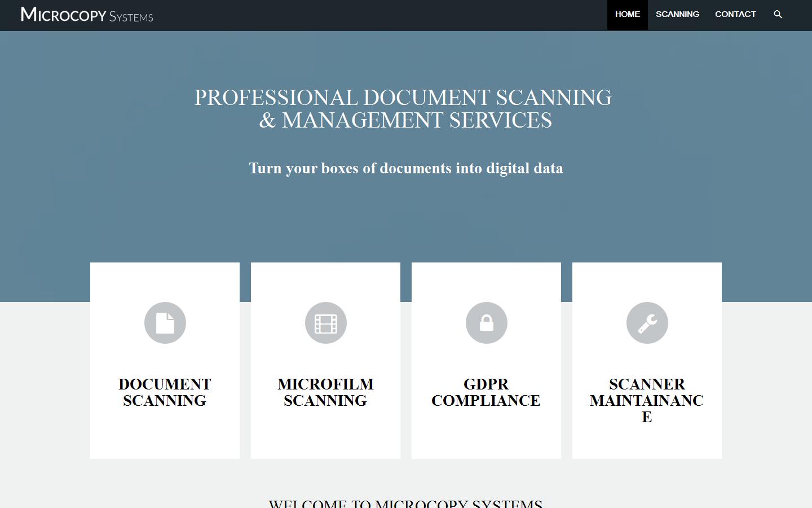This screenshot has height=508, width=812.
Task: Select the microfilm reel icon
Action: tap(325, 323)
